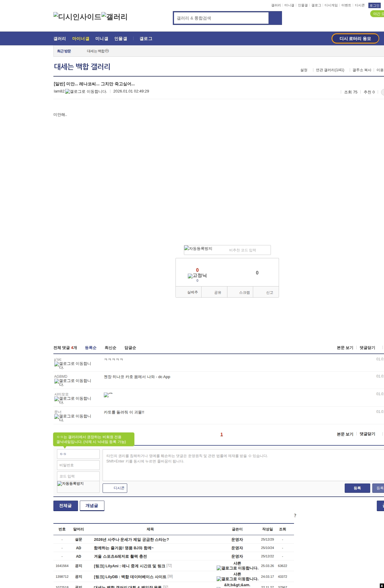Screen dimensions: 384x588
Task: Open the LilyAni 애니 중계 시간표 post
Action: (x=129, y=566)
